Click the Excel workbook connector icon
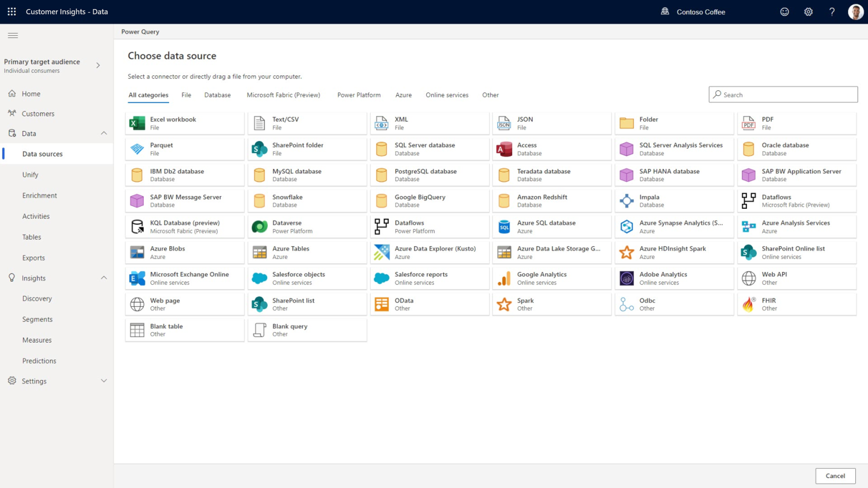 coord(137,123)
